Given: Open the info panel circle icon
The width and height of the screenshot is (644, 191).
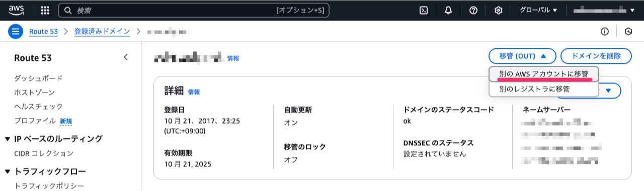Looking at the screenshot, I should click(x=605, y=31).
